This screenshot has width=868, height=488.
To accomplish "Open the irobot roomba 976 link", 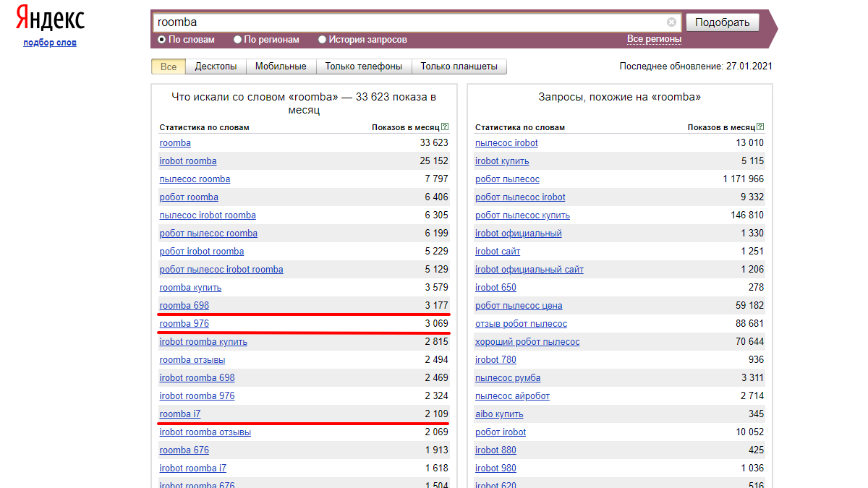I will click(x=197, y=396).
